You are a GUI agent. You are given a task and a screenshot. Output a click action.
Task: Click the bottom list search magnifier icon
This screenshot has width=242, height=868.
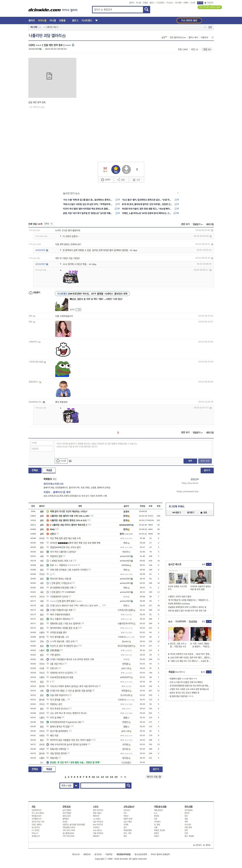128,785
